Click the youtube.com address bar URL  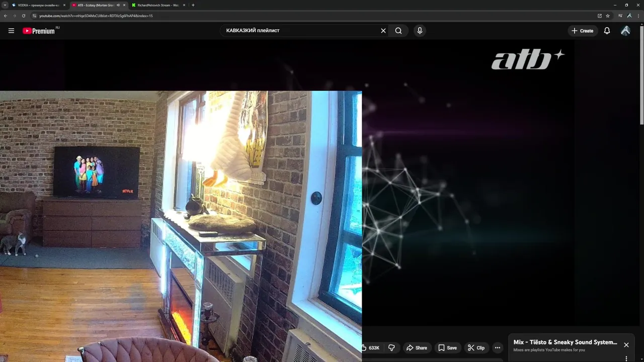click(x=96, y=16)
